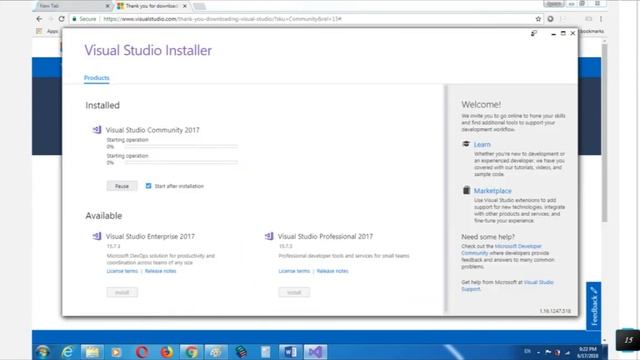Bookmark the page with the star icon
The image size is (640, 360).
(538, 19)
